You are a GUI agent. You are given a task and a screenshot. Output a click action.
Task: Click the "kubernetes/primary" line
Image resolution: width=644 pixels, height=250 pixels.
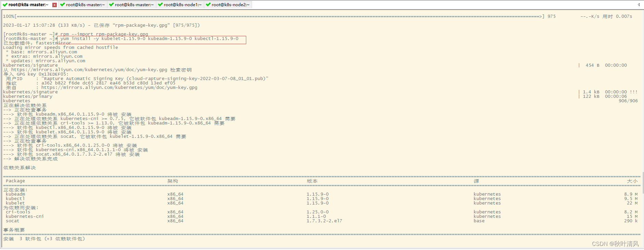click(28, 96)
